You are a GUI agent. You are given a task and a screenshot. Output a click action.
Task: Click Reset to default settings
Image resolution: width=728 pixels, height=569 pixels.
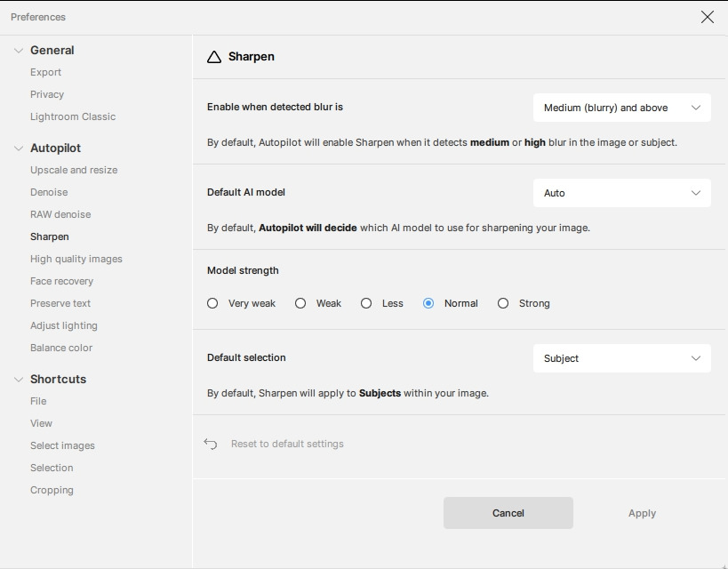pos(287,444)
